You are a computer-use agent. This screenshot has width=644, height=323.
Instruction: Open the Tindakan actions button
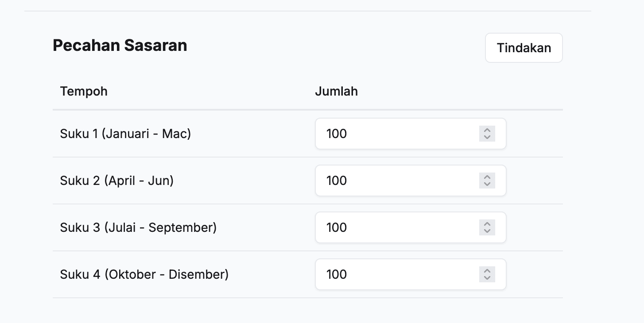coord(524,48)
